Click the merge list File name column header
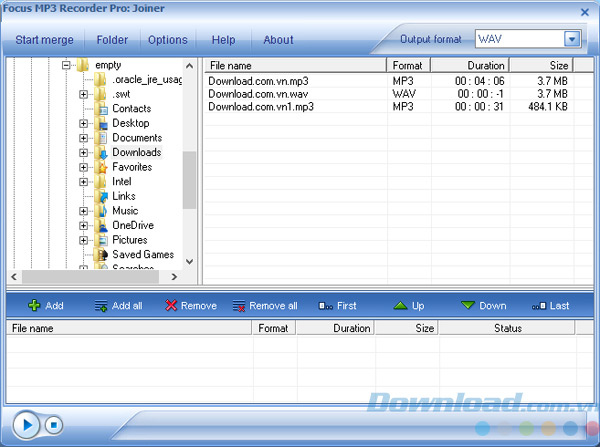600x447 pixels. (x=129, y=328)
